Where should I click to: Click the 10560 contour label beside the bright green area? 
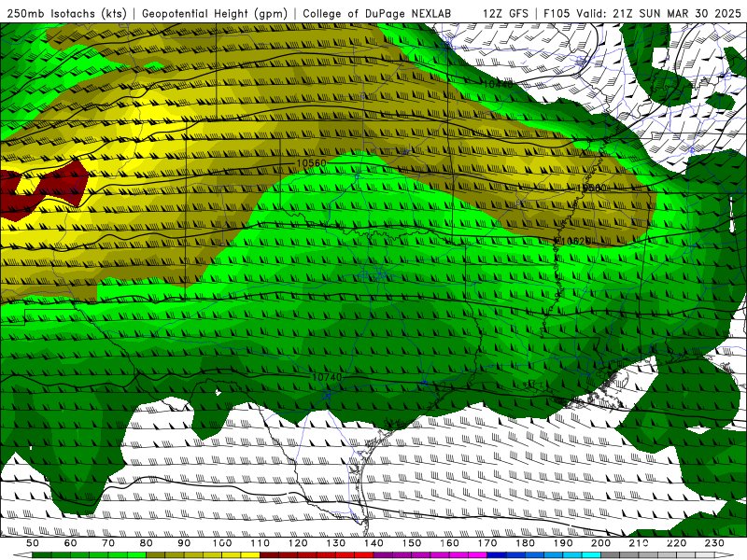pos(311,163)
